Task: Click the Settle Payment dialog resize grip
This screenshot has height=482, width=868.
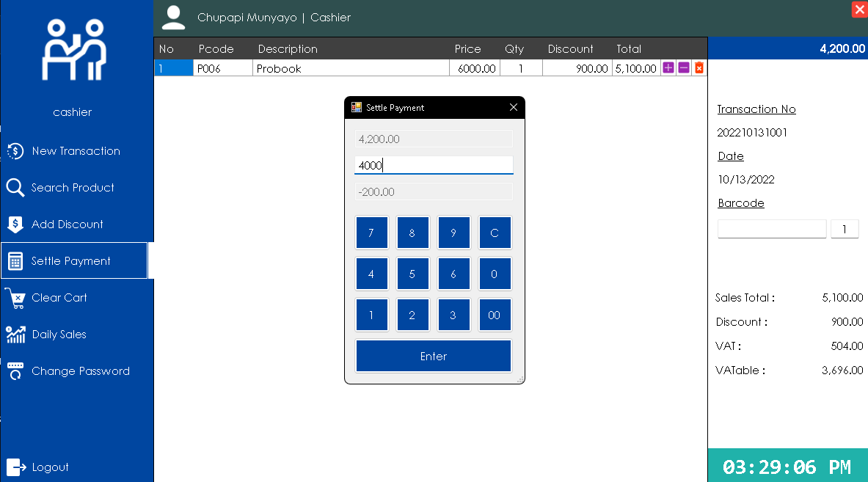Action: click(x=520, y=379)
